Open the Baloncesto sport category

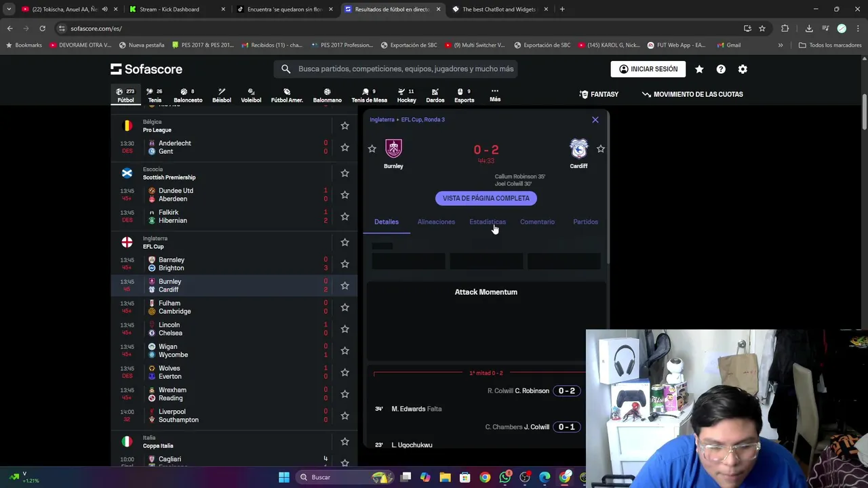[188, 96]
